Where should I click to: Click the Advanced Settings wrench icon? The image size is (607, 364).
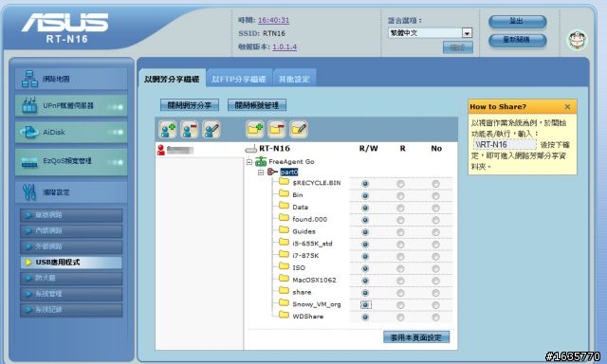[x=29, y=191]
